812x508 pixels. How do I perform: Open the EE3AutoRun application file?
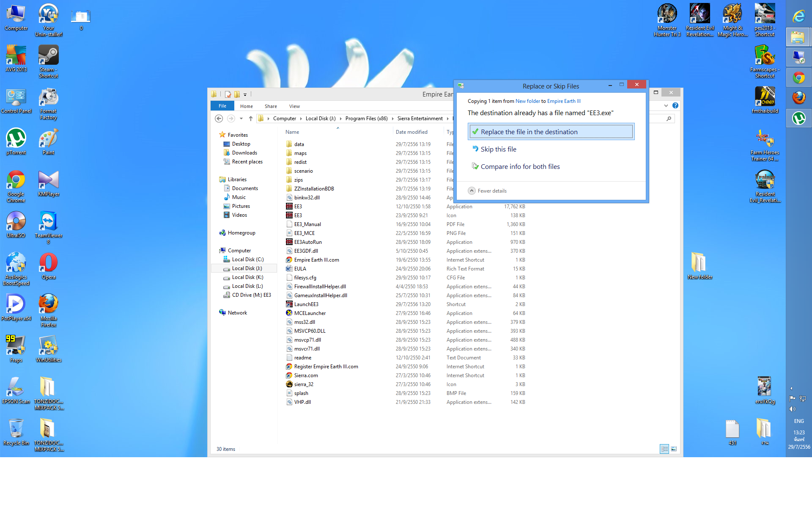pyautogui.click(x=308, y=242)
